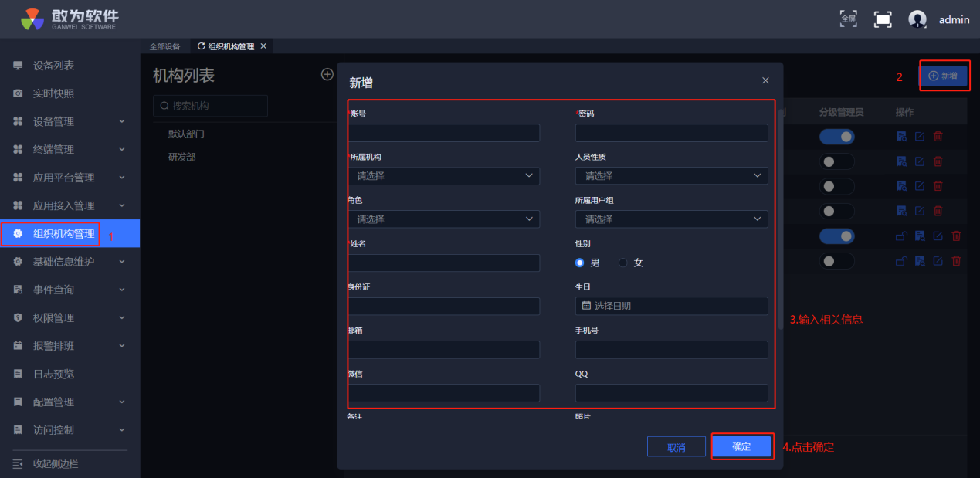Click the QQ input field
Screen dimensions: 980x478
[672, 393]
